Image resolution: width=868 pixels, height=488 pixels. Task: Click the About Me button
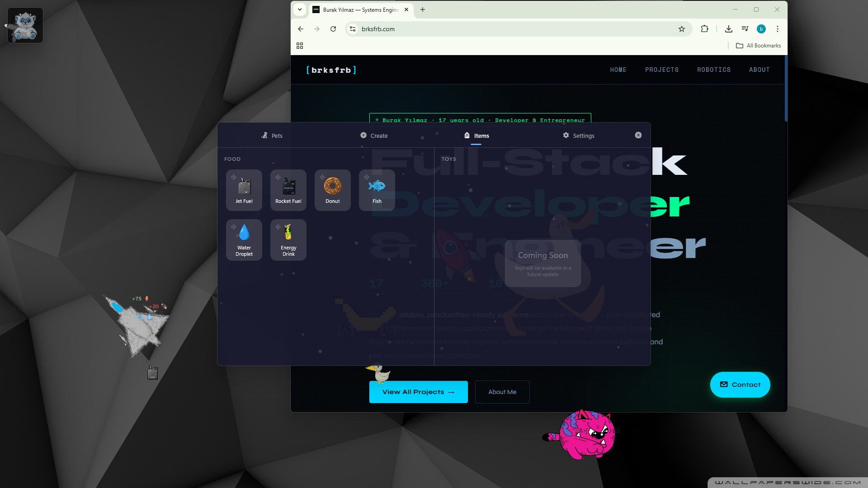pos(502,392)
